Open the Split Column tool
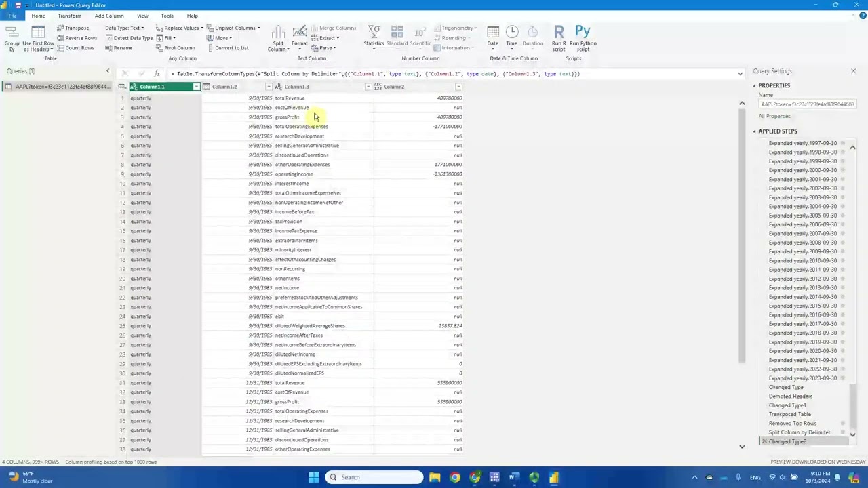The image size is (868, 488). click(x=278, y=39)
